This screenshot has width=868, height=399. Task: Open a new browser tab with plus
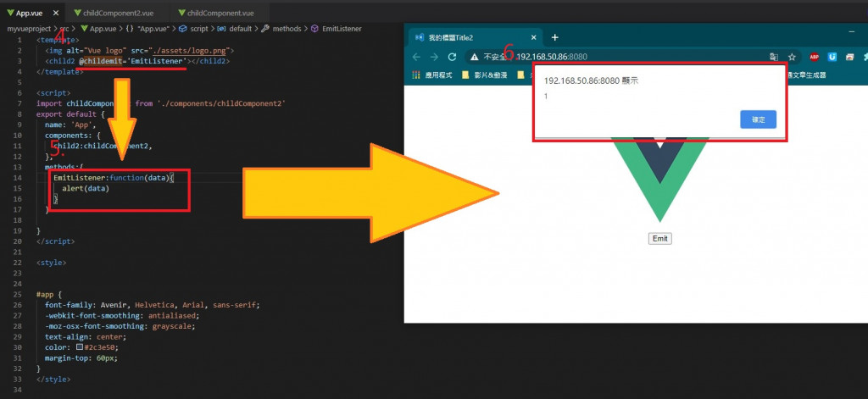click(555, 37)
